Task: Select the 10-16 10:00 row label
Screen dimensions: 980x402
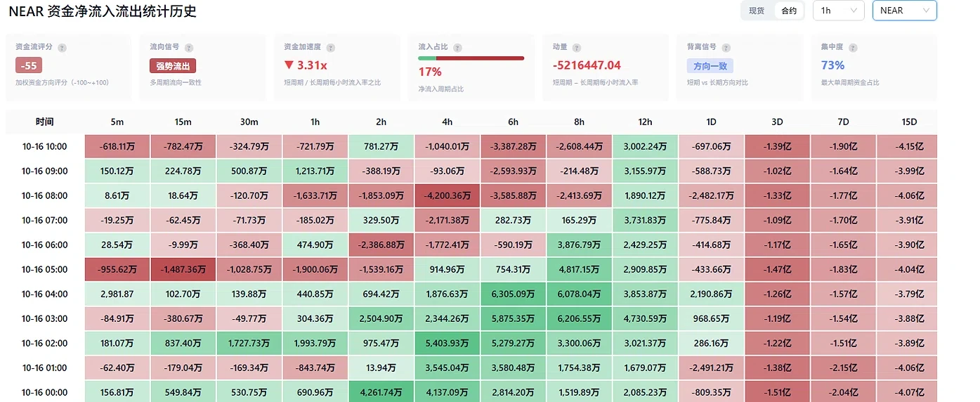Action: (44, 146)
